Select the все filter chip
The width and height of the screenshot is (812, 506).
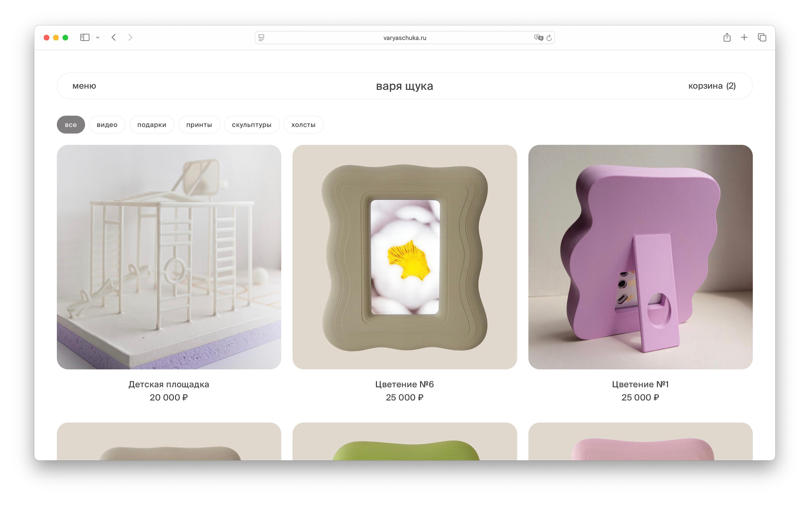point(71,125)
